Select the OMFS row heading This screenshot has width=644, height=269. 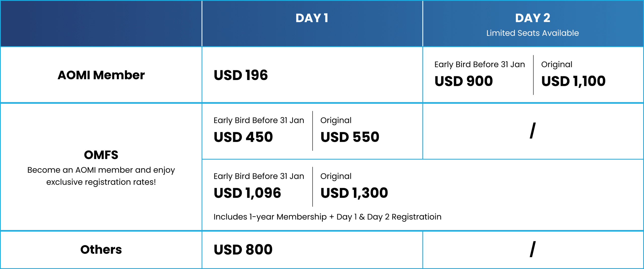(x=101, y=155)
